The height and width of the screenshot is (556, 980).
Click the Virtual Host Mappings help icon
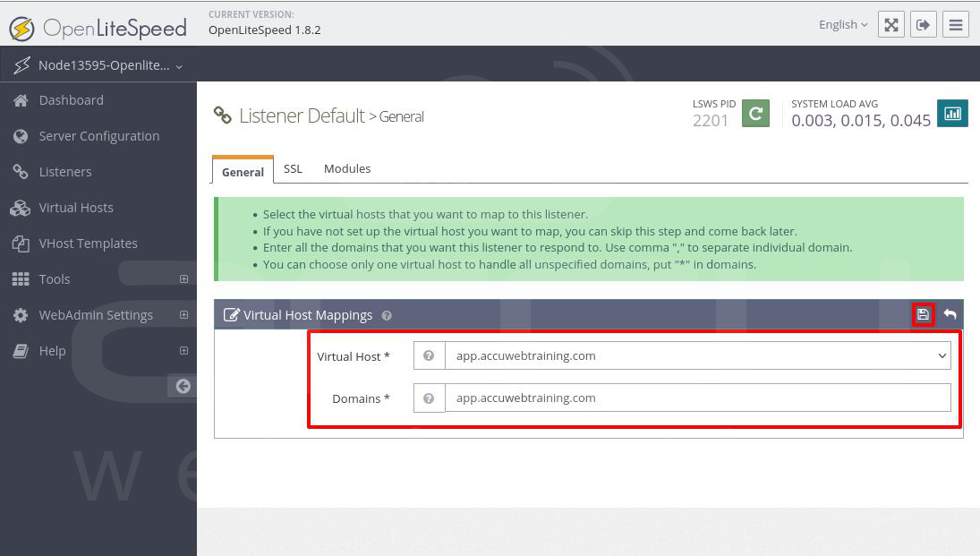click(387, 315)
